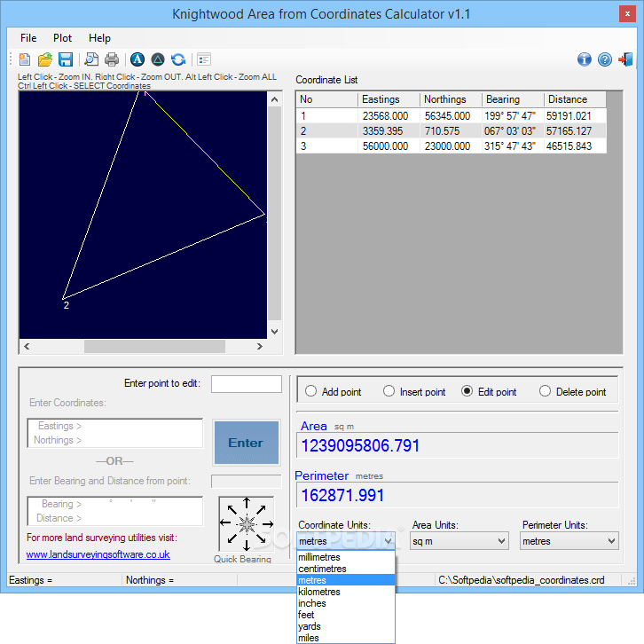The height and width of the screenshot is (644, 644).
Task: Save coordinates with the floppy disk icon
Action: point(66,59)
